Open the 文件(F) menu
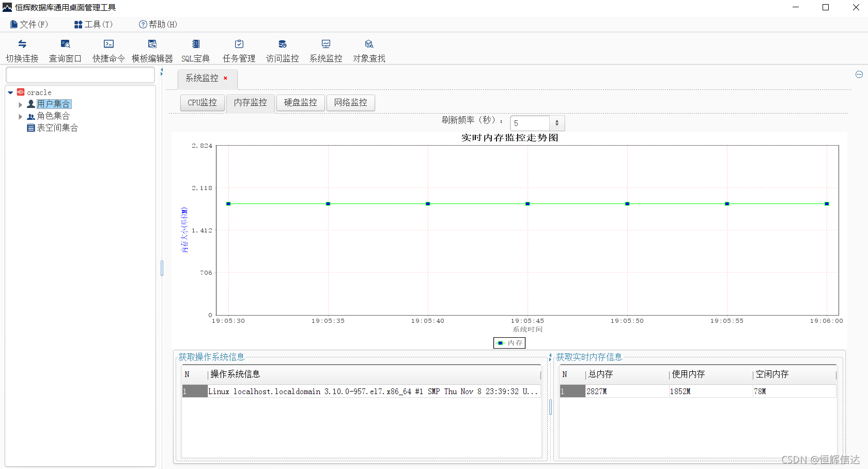 coord(29,24)
